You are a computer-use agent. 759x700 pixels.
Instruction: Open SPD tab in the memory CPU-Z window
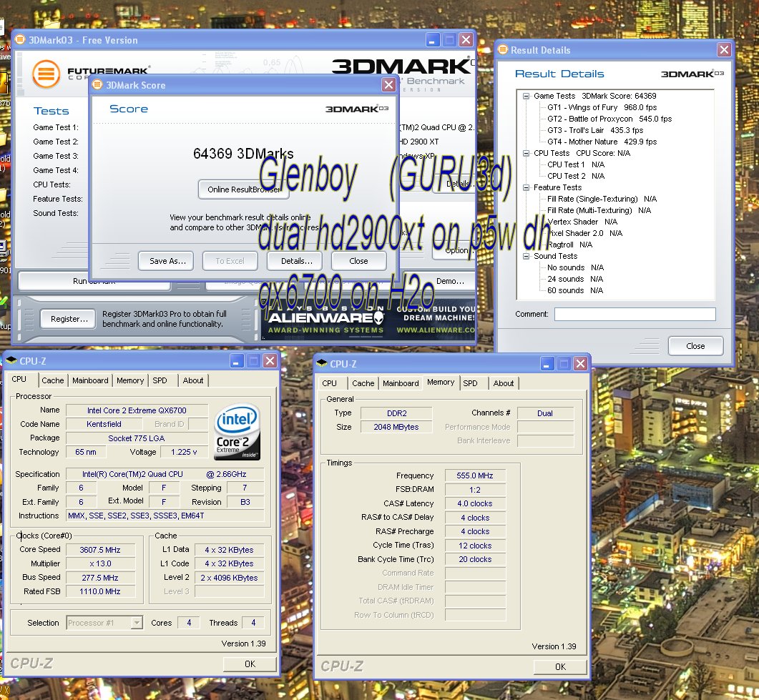point(470,383)
